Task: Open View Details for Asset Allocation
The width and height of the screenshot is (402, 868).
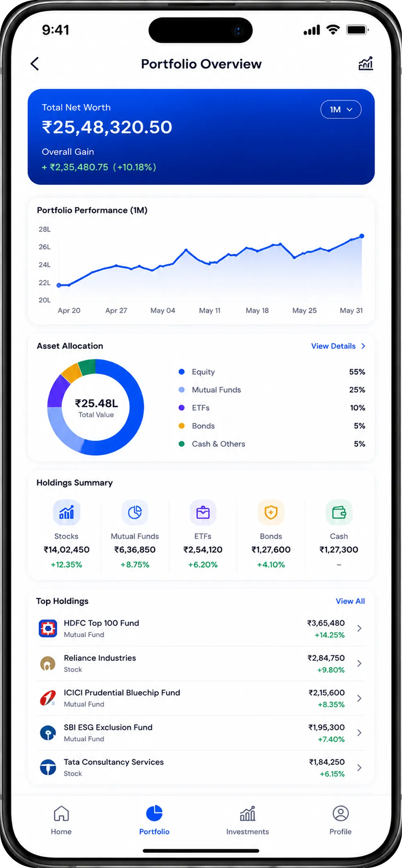Action: [338, 346]
